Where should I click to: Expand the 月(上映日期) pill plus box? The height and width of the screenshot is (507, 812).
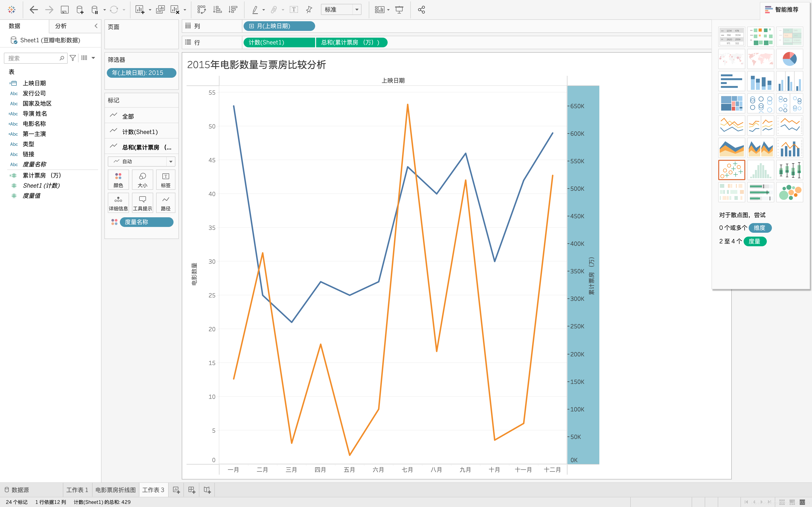coord(251,26)
